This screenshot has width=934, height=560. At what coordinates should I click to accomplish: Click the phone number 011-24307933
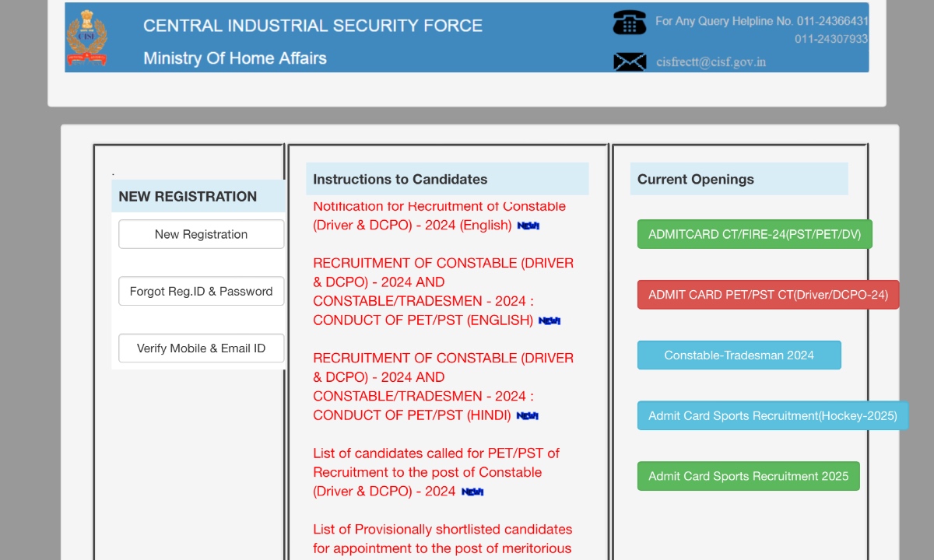click(x=831, y=39)
